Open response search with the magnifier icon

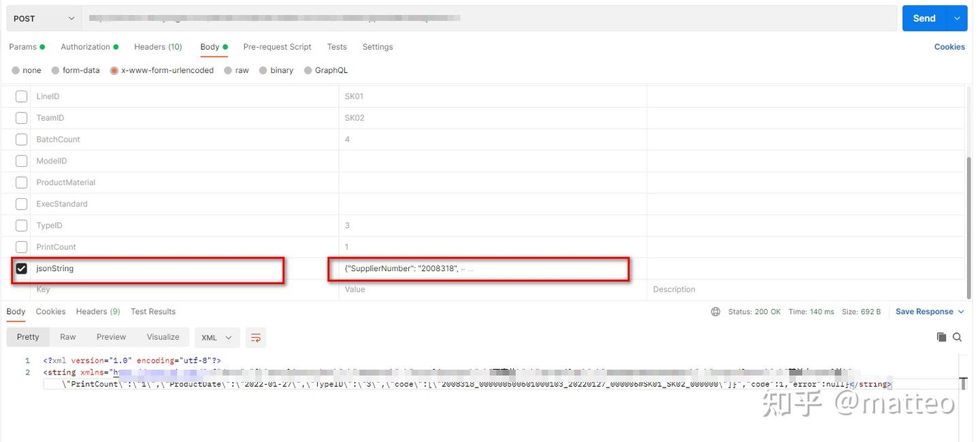[958, 336]
